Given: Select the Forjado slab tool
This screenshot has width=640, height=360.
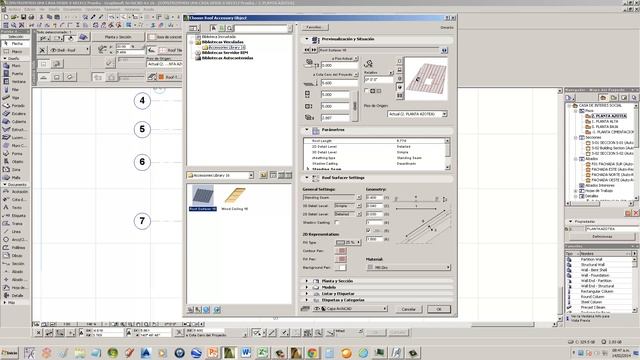Looking at the screenshot, I should [16, 106].
